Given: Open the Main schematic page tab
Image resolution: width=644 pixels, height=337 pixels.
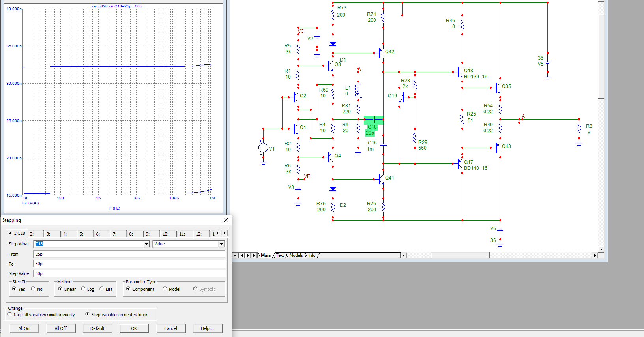Looking at the screenshot, I should (x=266, y=255).
